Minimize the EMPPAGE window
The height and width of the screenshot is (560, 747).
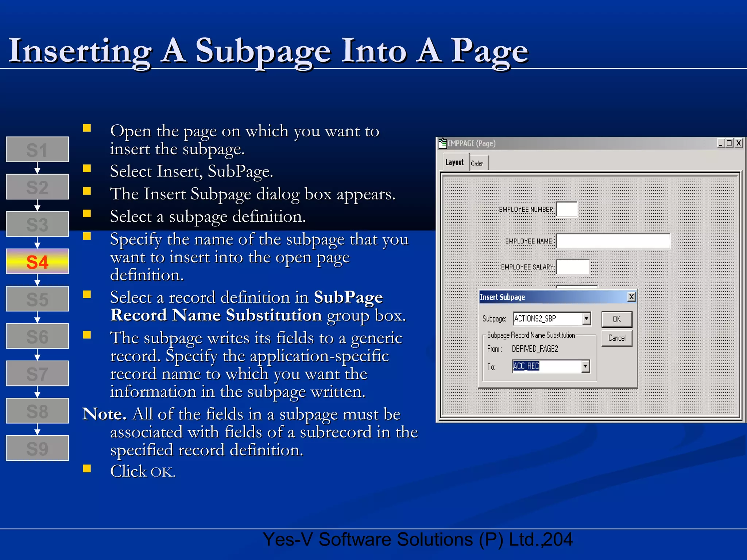720,143
